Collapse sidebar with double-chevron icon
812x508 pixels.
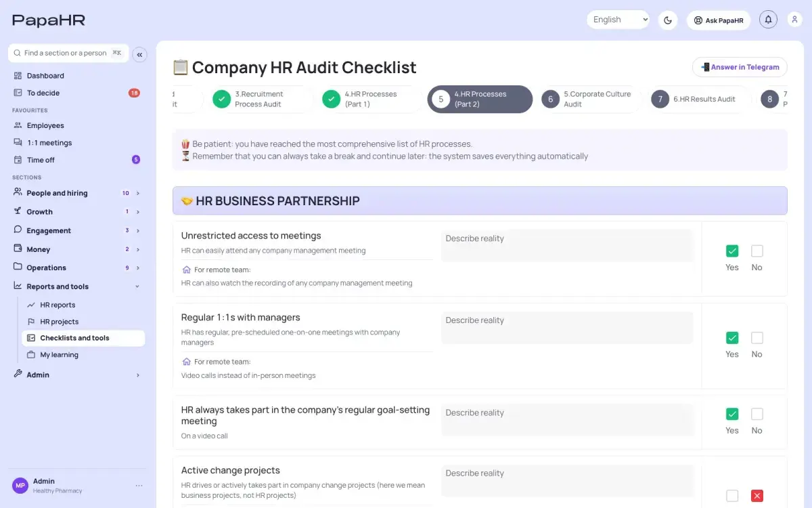pyautogui.click(x=139, y=55)
